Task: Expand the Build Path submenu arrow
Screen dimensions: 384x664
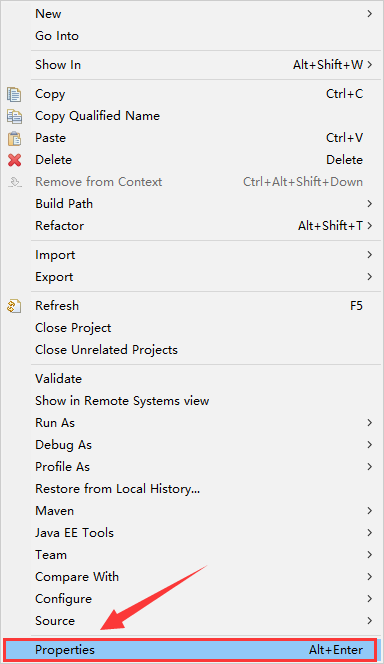Action: coord(370,204)
